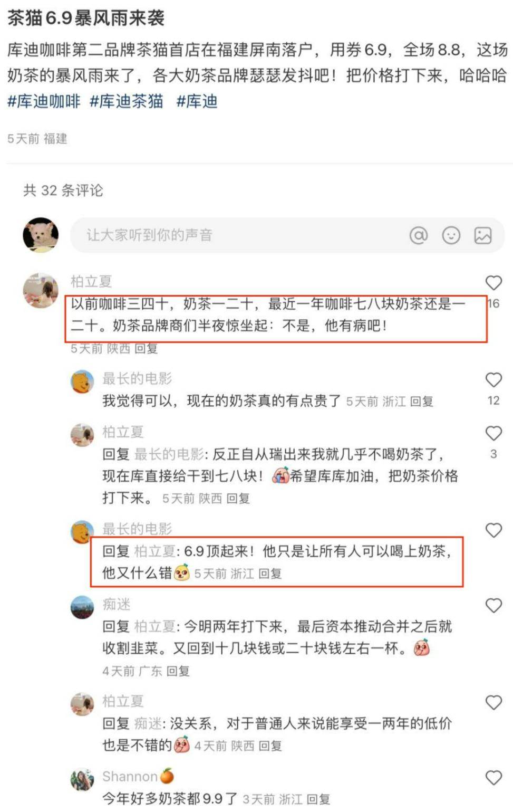Like 柏立夏's reply with 3 likes
Image resolution: width=513 pixels, height=812 pixels.
493,433
